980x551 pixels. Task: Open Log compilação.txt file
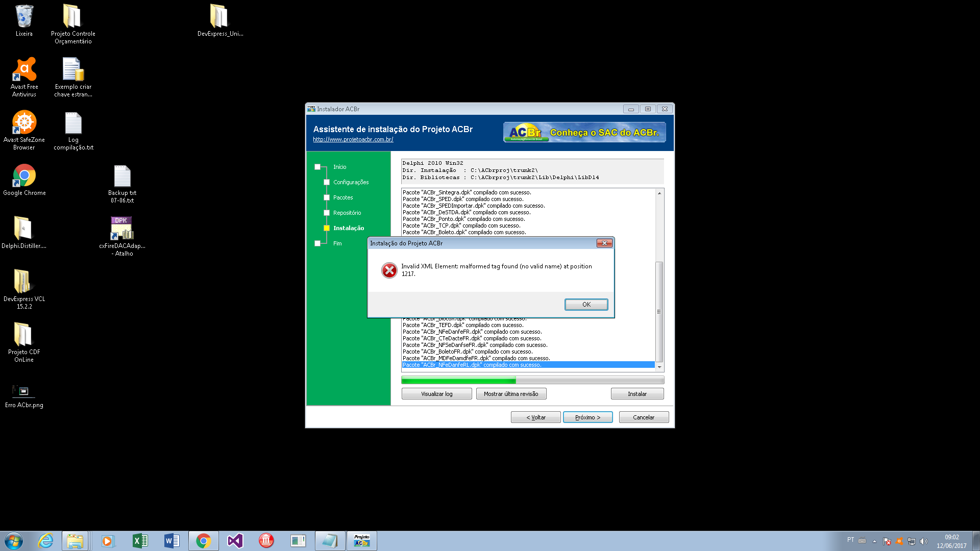tap(73, 130)
